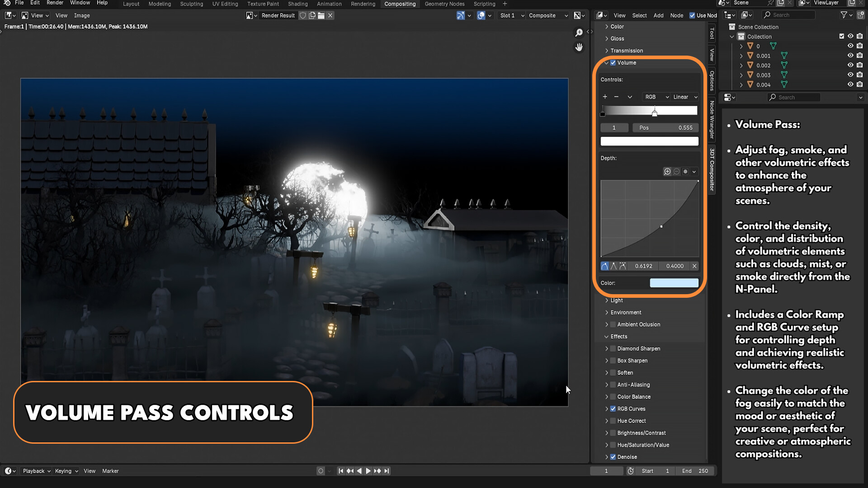This screenshot has width=868, height=488.
Task: Add a color ramp stop with the plus button
Action: tap(605, 97)
